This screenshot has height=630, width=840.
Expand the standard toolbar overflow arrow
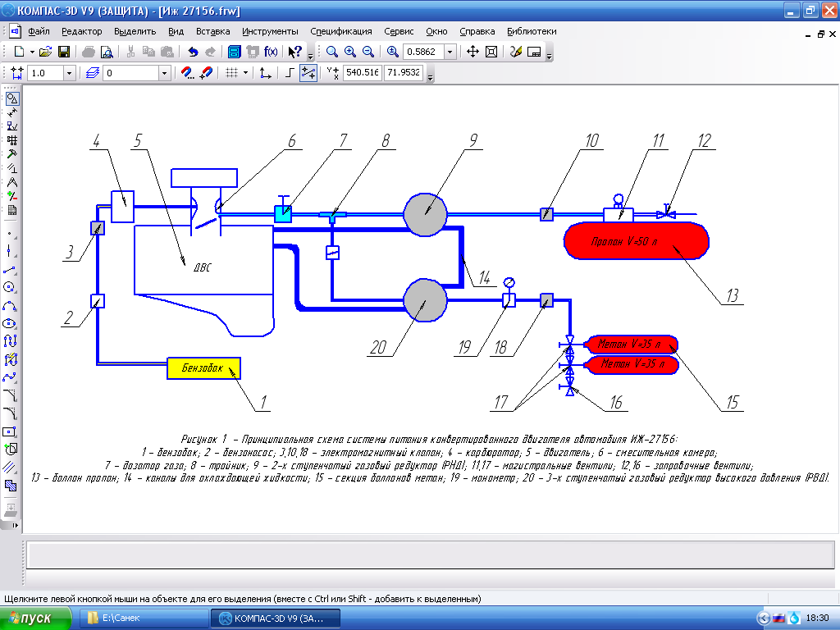[x=310, y=56]
